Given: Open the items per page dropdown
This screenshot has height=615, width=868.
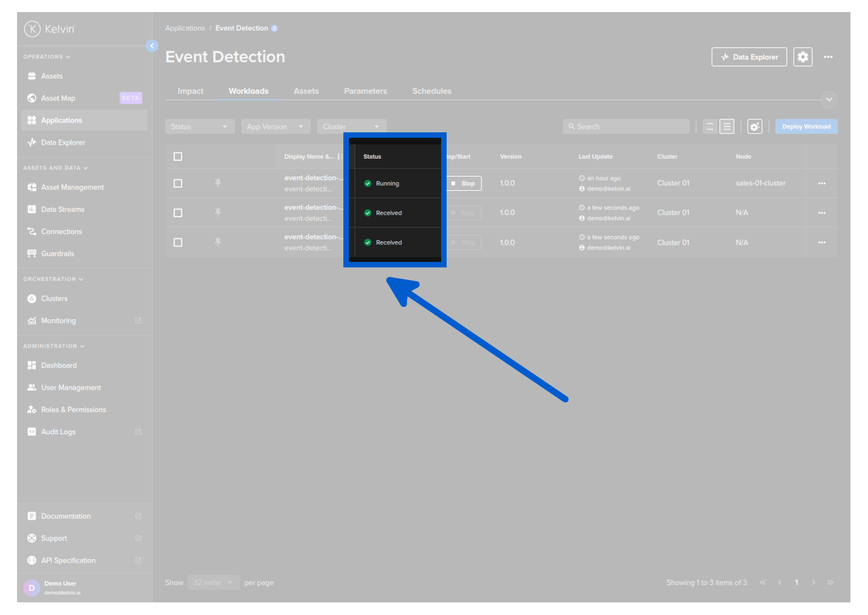Looking at the screenshot, I should [x=213, y=583].
